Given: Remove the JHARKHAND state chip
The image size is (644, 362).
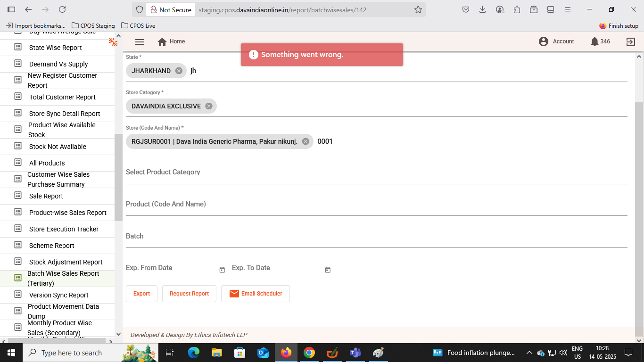Looking at the screenshot, I should [179, 71].
